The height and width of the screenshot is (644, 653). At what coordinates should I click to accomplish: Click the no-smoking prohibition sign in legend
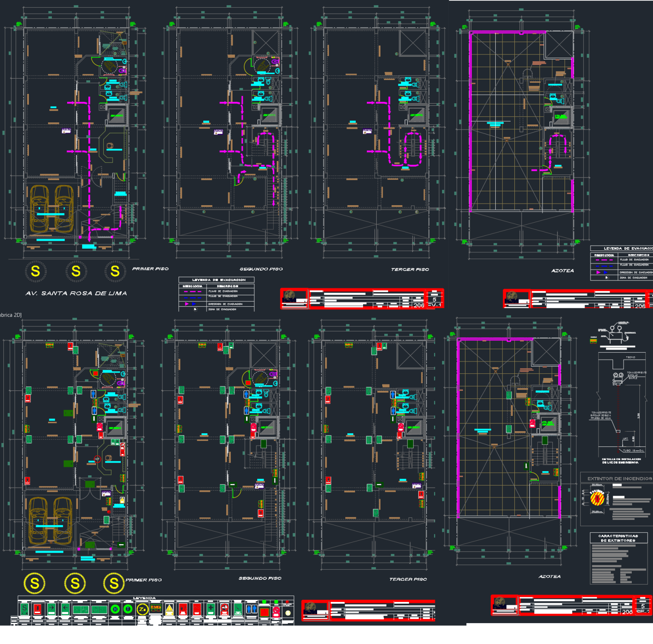(x=224, y=608)
